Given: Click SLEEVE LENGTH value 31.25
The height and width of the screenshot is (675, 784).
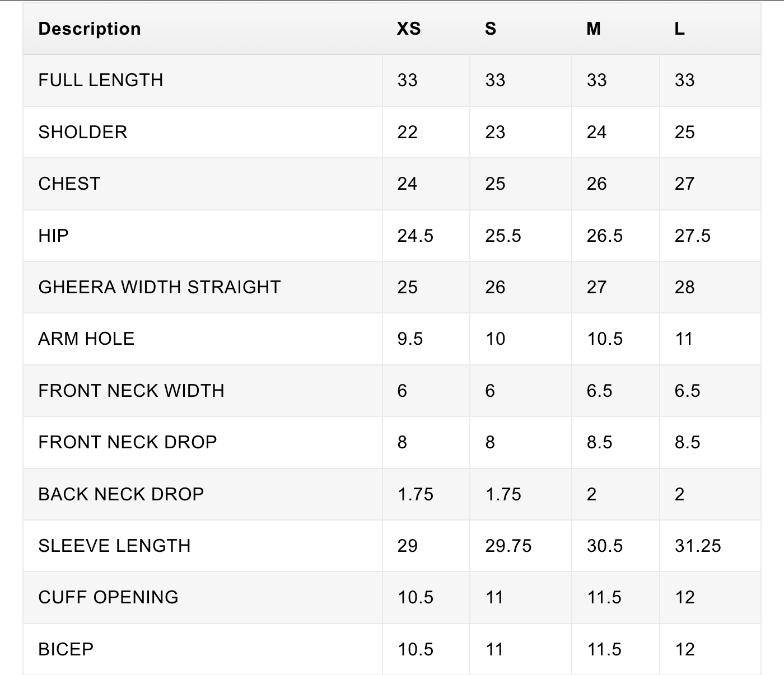Looking at the screenshot, I should (x=698, y=546).
